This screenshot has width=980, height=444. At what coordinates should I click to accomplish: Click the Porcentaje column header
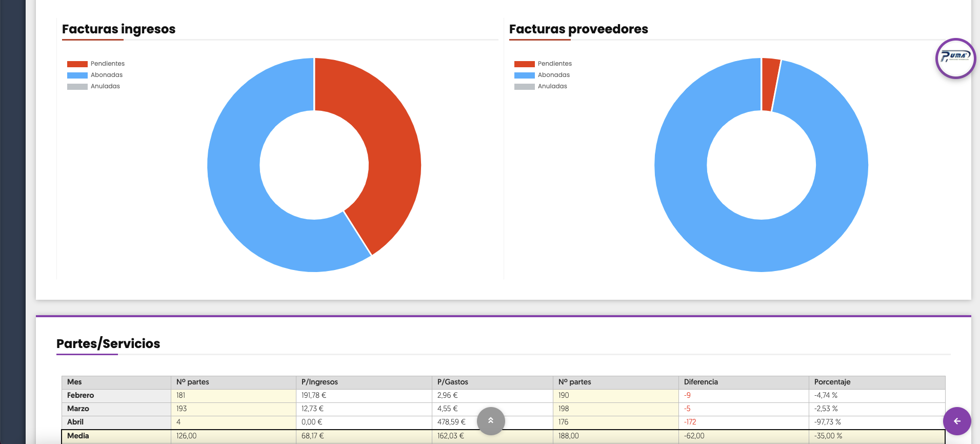(832, 382)
